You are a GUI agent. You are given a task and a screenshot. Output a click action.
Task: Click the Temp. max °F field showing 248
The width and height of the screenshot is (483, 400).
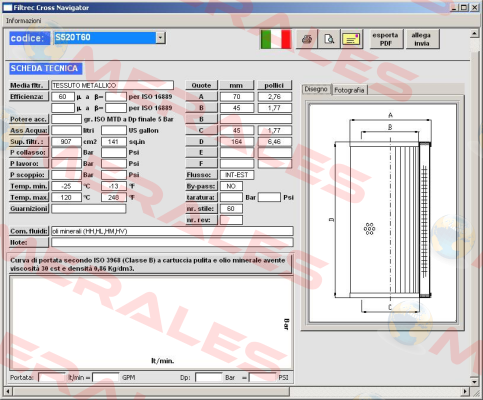tap(114, 197)
